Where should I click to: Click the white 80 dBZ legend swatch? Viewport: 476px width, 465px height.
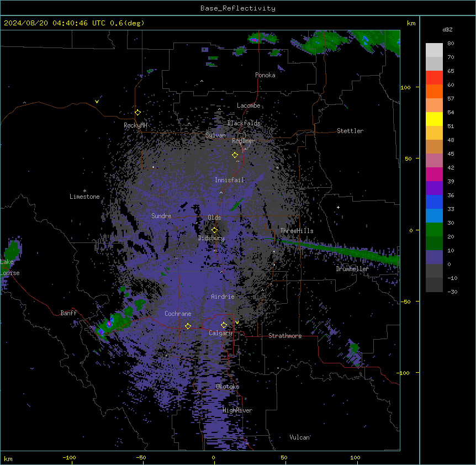(x=434, y=50)
